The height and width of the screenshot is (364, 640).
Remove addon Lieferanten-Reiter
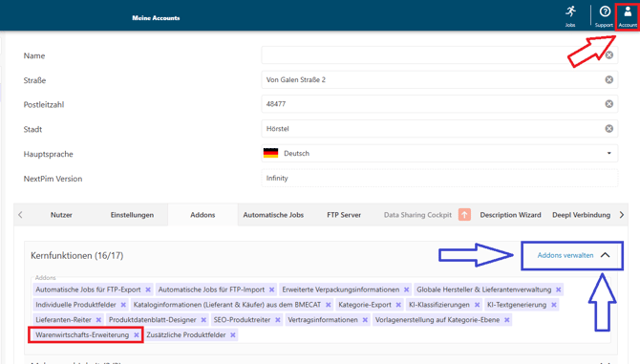[98, 320]
